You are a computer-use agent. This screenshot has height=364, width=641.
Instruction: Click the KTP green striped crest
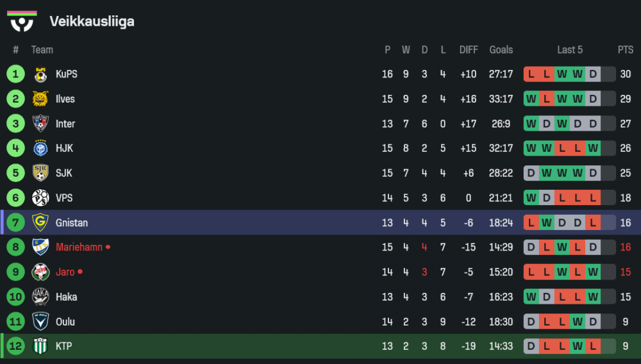(x=40, y=347)
